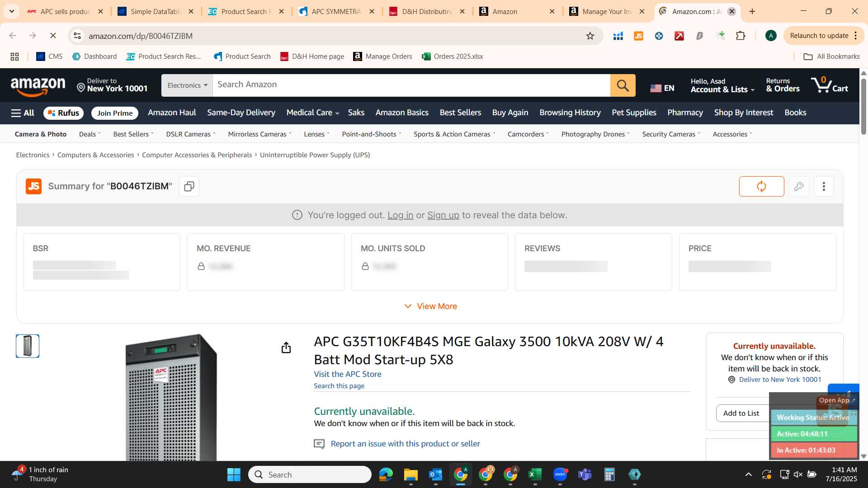
Task: Expand the Lenses submenu
Action: click(x=316, y=134)
